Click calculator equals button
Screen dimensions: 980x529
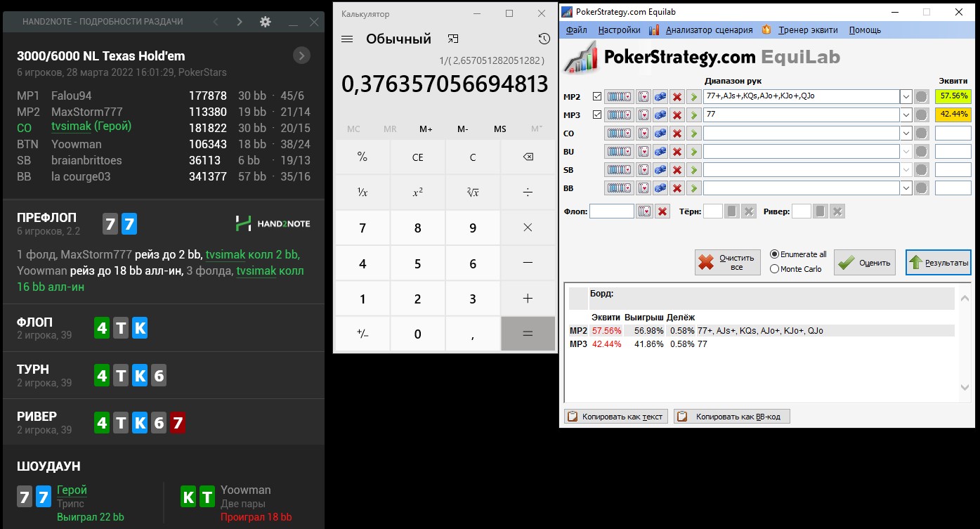pos(528,334)
